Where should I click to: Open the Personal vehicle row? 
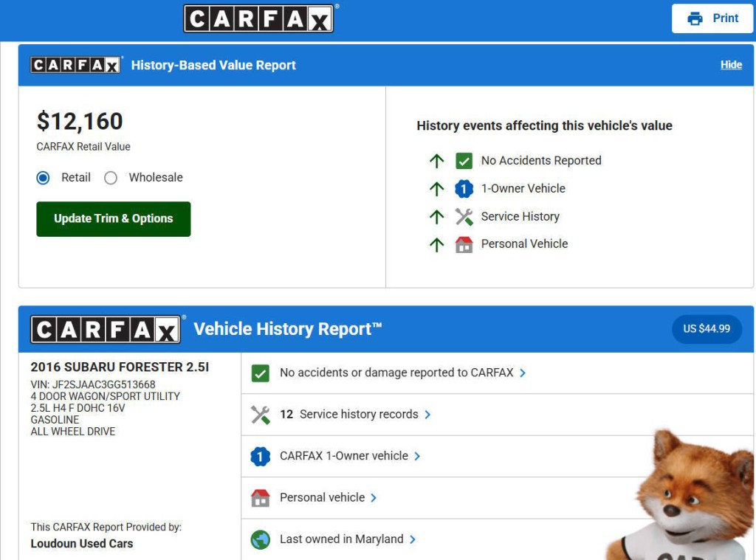point(323,498)
